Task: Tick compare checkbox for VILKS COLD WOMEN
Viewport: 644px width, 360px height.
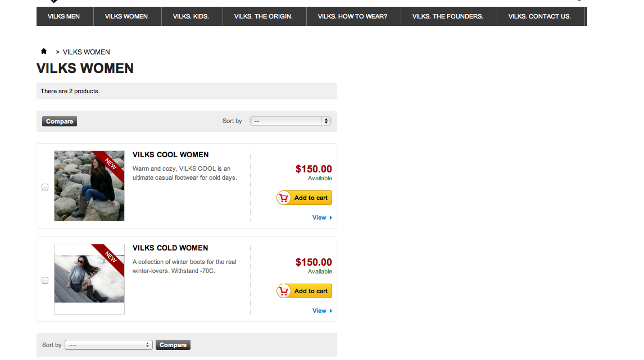Action: click(45, 280)
